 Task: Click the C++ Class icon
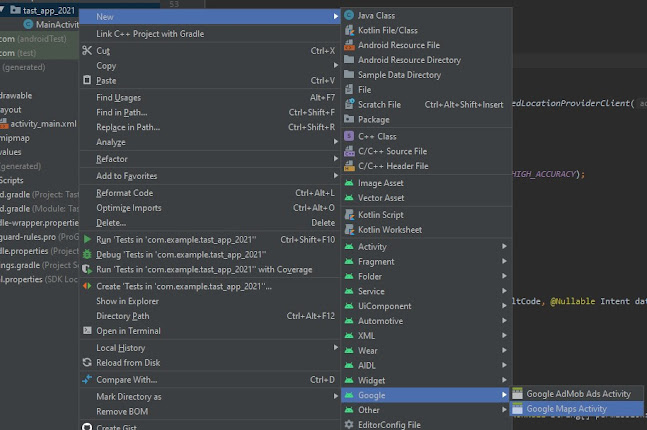pyautogui.click(x=349, y=136)
